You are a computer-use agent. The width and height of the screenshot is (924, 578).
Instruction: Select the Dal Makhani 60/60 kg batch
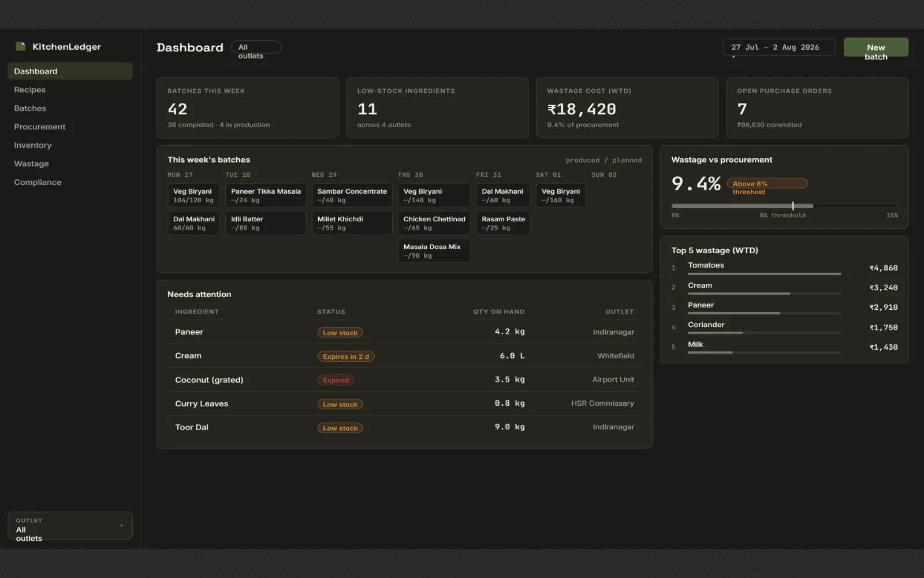click(x=193, y=223)
